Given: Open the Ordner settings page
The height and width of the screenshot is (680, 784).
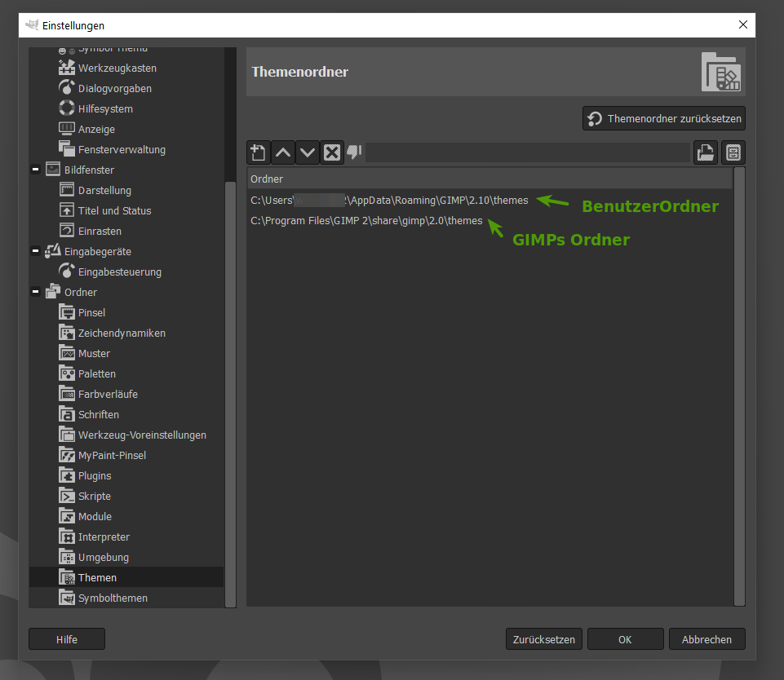Looking at the screenshot, I should point(81,292).
